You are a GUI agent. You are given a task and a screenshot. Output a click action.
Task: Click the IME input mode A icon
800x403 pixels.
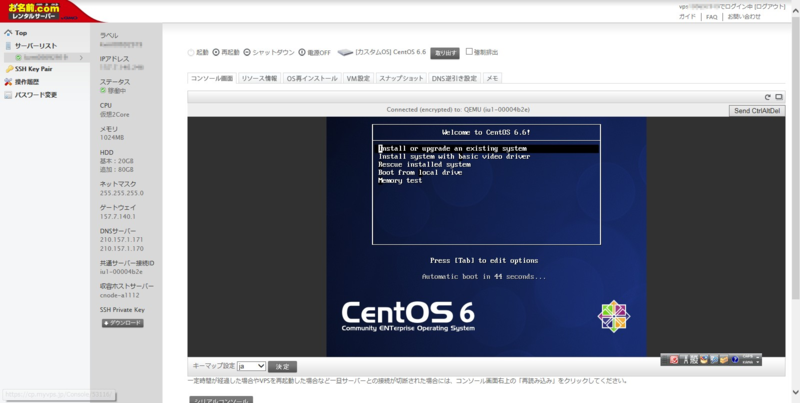click(686, 360)
